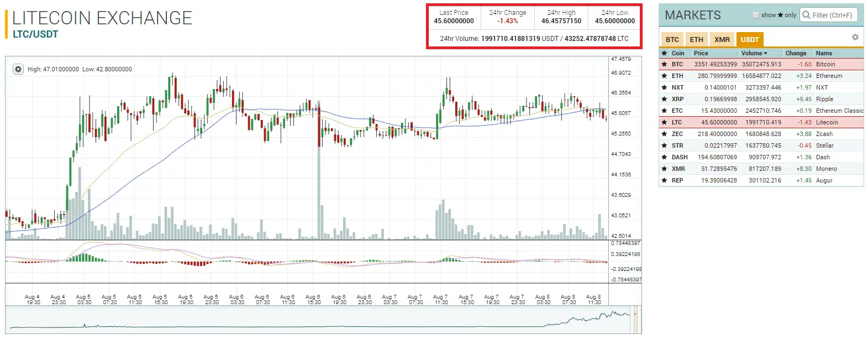
Task: Click Litecoin volume 1991710.419
Action: click(x=763, y=122)
